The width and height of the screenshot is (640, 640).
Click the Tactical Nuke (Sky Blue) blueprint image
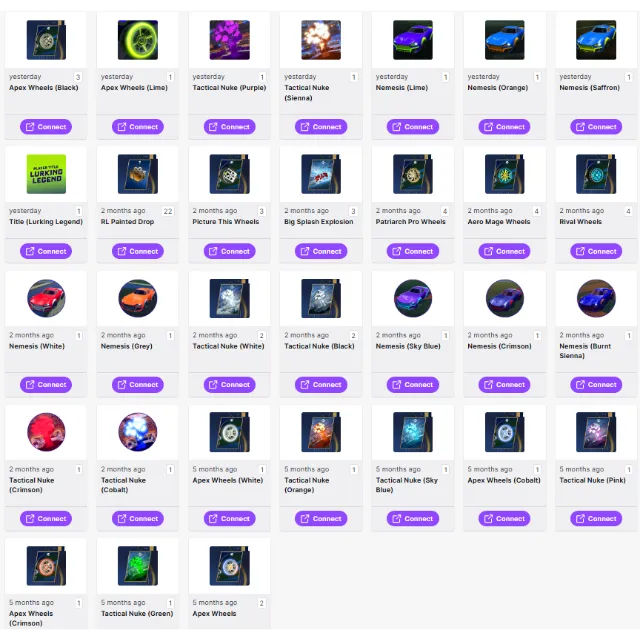(413, 432)
